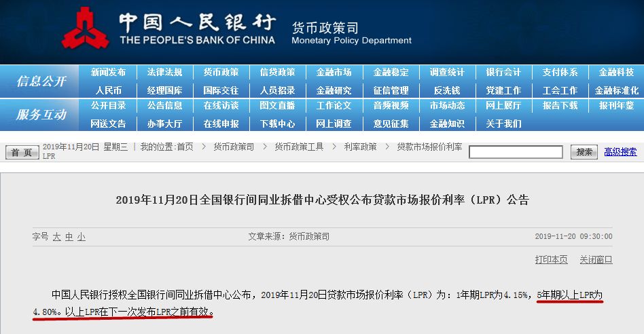
Task: Click 公告信息 menu entry
Action: coord(164,105)
